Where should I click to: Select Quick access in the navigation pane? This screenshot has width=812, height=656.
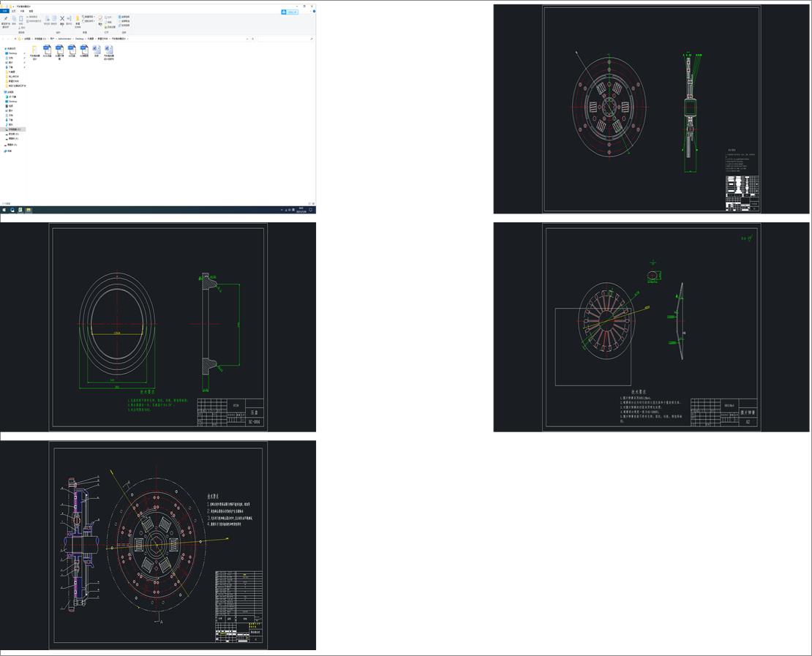pyautogui.click(x=10, y=49)
